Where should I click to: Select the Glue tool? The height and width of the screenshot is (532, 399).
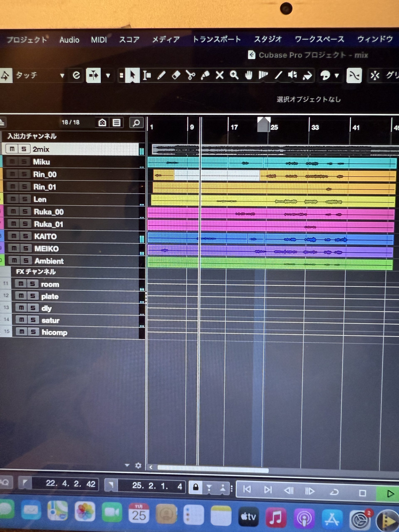point(205,75)
